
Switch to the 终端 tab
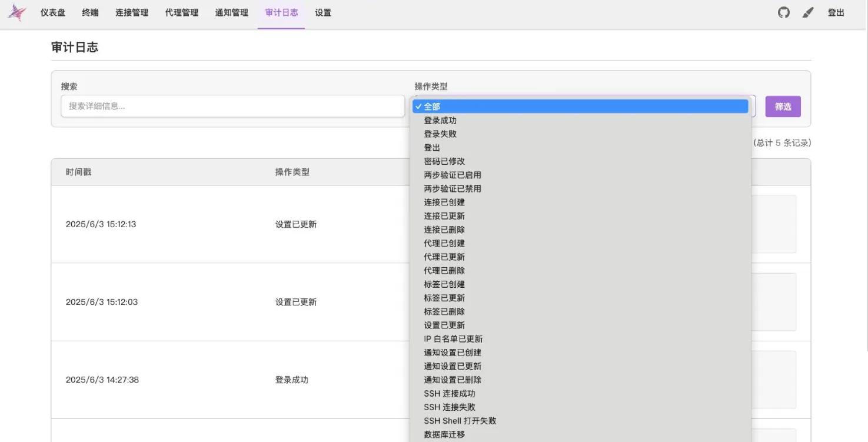tap(90, 12)
